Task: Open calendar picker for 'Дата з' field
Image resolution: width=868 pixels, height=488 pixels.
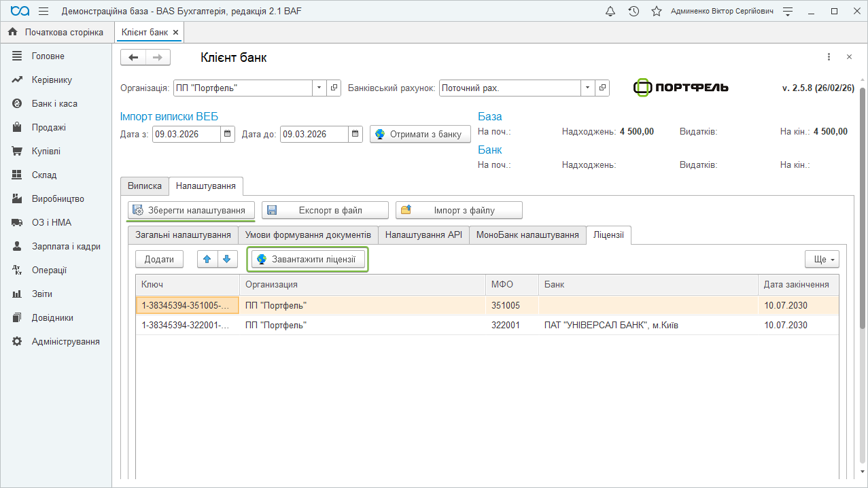Action: coord(228,134)
